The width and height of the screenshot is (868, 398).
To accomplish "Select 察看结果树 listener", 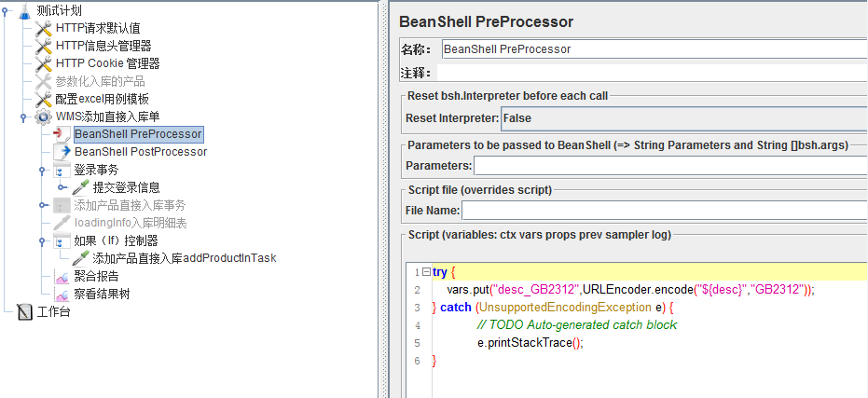I will coord(102,294).
